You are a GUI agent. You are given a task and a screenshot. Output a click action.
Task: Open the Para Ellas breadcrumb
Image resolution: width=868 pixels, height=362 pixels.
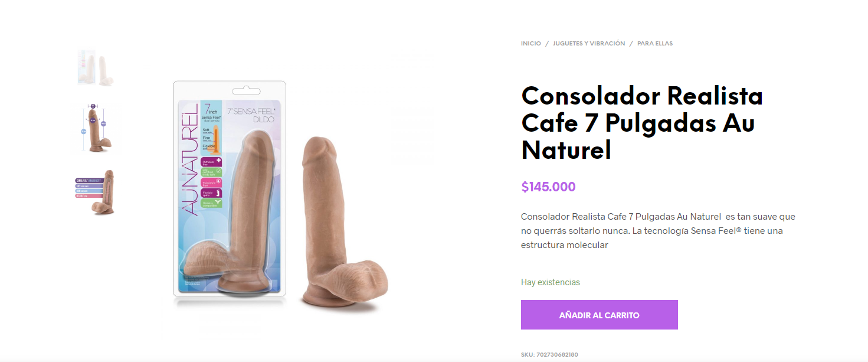coord(655,44)
